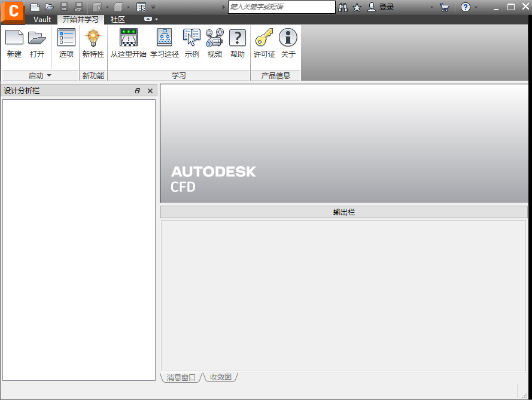Click the gray cube icon in quick access toolbar
Viewport: 532px width, 400px height.
[118, 7]
